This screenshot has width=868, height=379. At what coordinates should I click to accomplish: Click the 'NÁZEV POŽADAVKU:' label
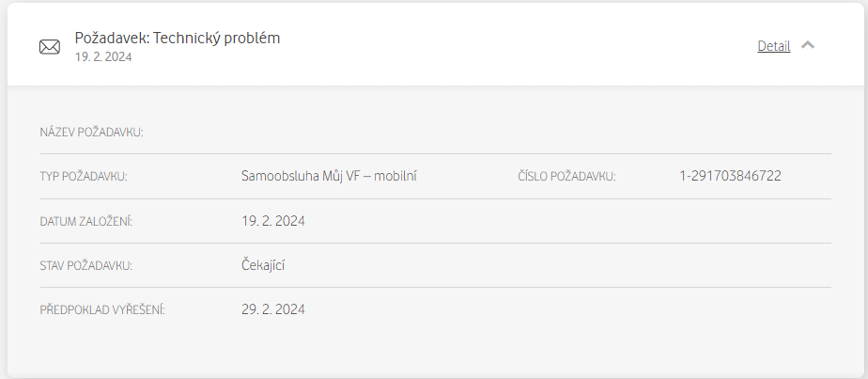click(91, 133)
